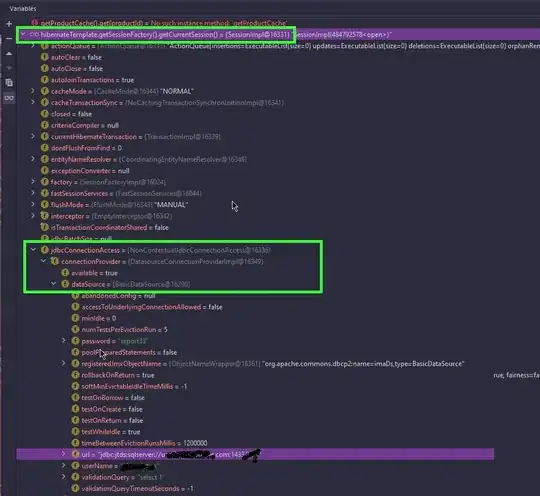Click the field icon beside exceptionConverter
This screenshot has height=496, width=540.
click(x=45, y=170)
